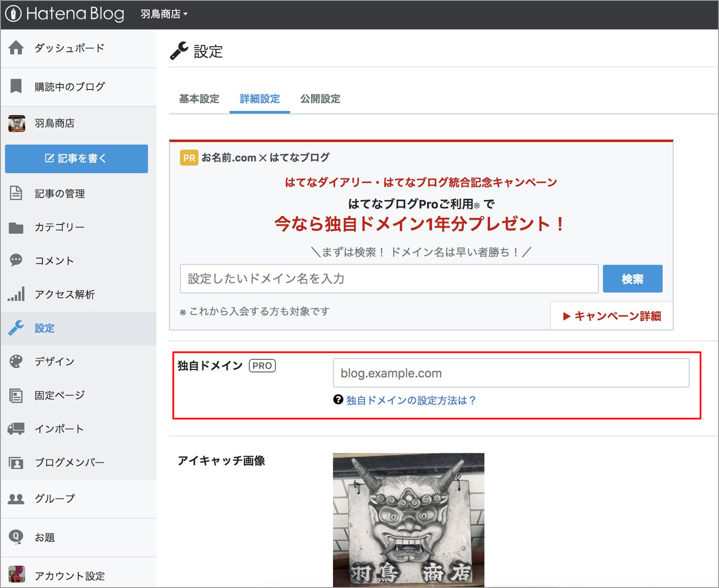Click the Dashboard home icon
Image resolution: width=719 pixels, height=588 pixels.
click(16, 48)
